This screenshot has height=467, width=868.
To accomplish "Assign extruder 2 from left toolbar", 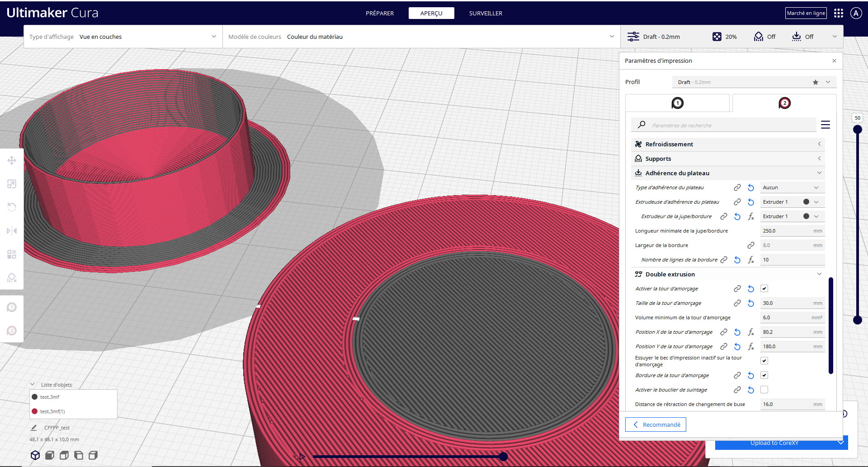I will pos(12,331).
